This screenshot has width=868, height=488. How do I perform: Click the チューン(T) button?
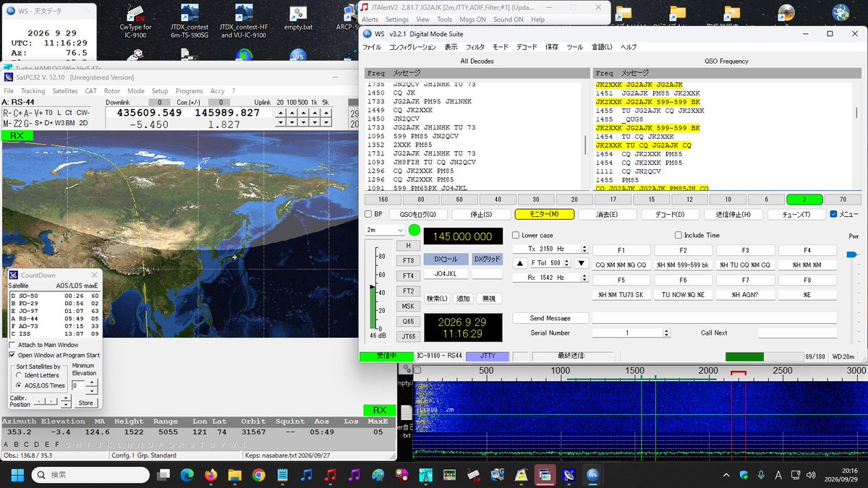[x=796, y=214]
